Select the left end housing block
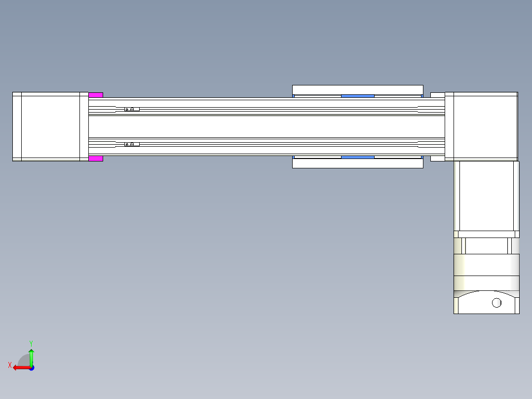This screenshot has height=399, width=532. pyautogui.click(x=50, y=126)
